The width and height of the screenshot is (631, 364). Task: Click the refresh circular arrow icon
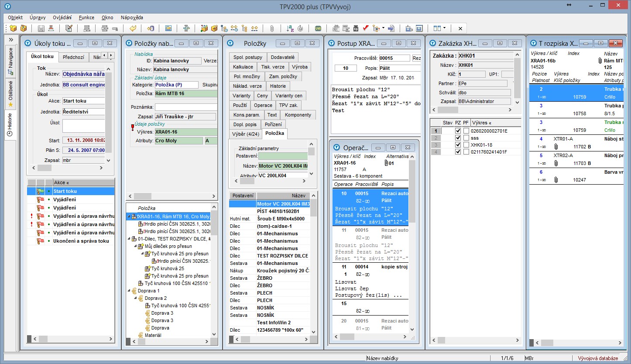(300, 28)
